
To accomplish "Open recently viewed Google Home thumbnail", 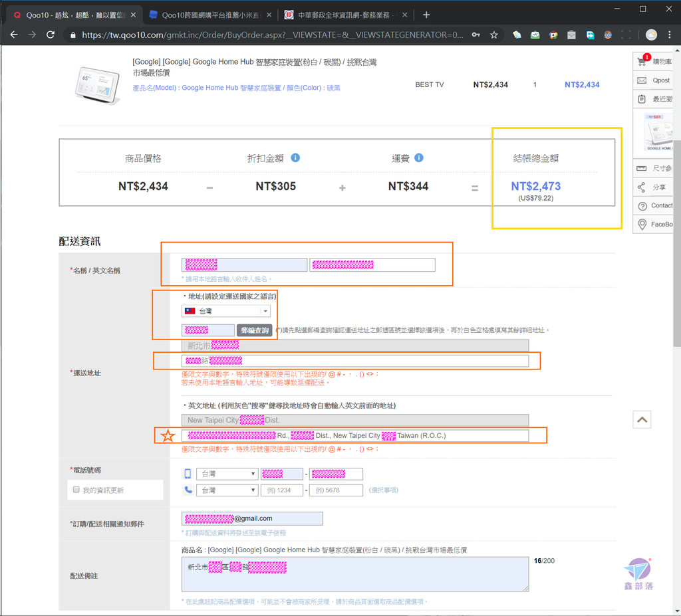I will (658, 132).
